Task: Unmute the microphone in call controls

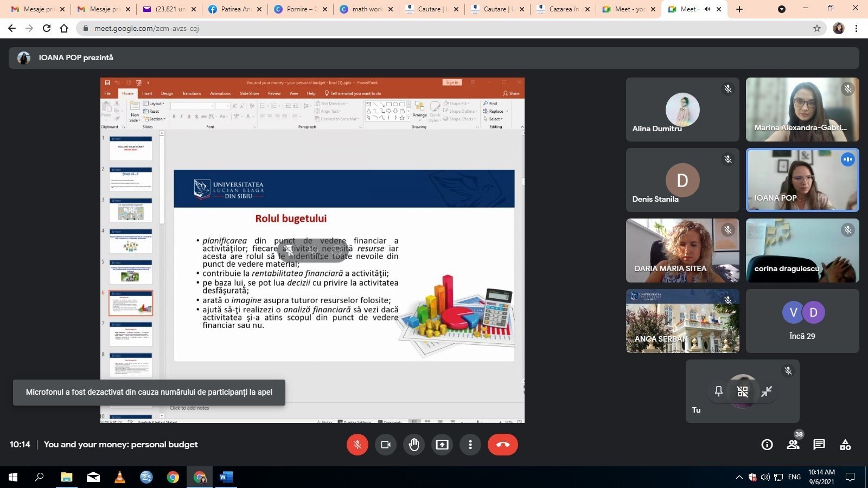Action: tap(357, 445)
